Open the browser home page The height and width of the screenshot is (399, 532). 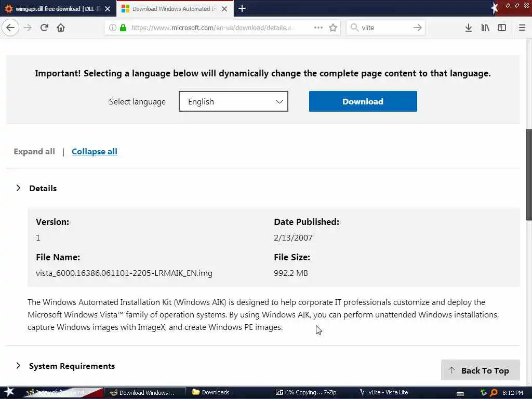coord(61,28)
